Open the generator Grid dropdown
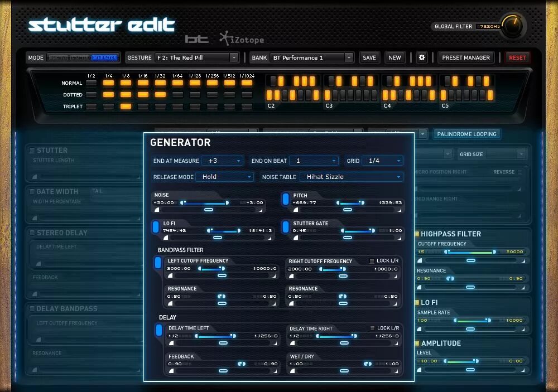The image size is (558, 392). (x=383, y=161)
